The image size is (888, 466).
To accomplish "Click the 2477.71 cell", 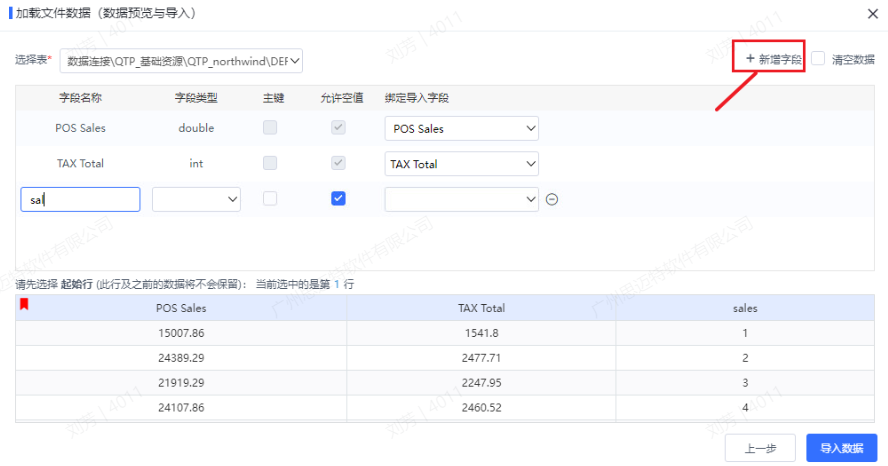I will click(481, 358).
